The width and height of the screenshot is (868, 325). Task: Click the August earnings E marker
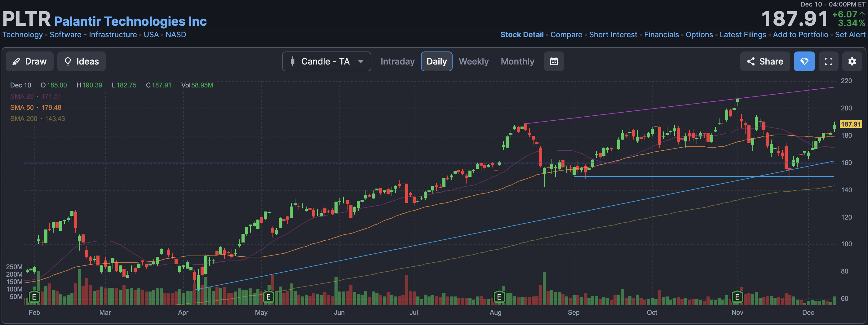(x=499, y=297)
